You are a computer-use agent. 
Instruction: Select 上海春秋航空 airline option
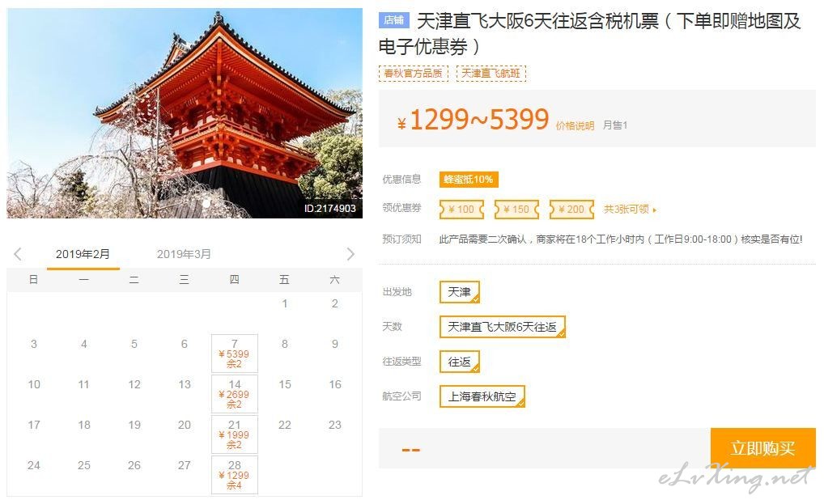pyautogui.click(x=482, y=396)
